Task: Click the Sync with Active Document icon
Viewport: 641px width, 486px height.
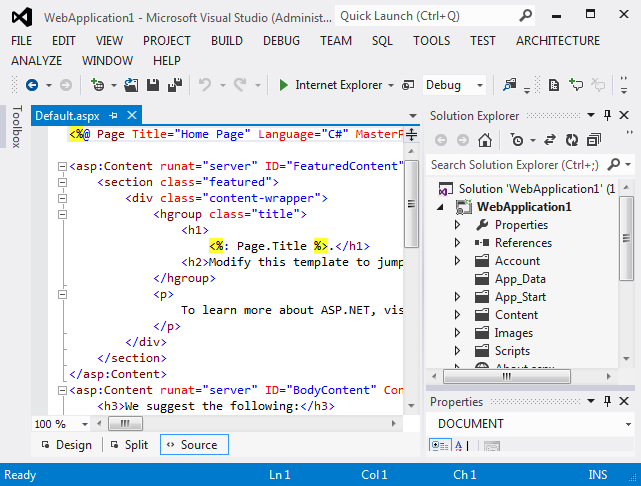Action: pos(550,140)
